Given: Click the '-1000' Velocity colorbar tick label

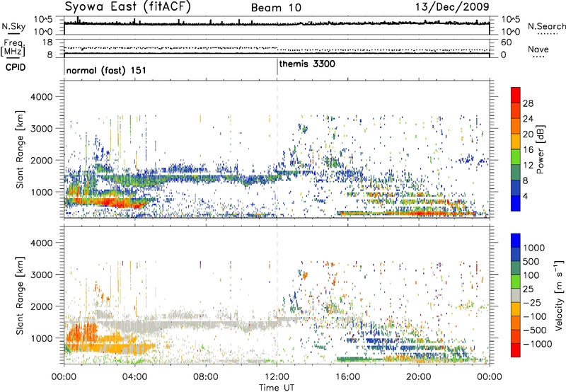Looking at the screenshot, I should pyautogui.click(x=537, y=344).
